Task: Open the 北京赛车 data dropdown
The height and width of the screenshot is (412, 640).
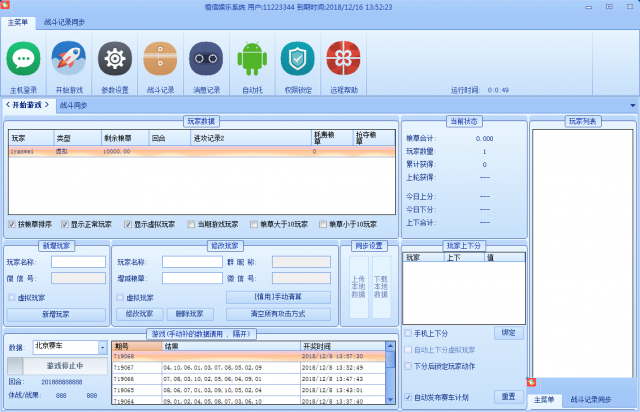Action: tap(104, 347)
